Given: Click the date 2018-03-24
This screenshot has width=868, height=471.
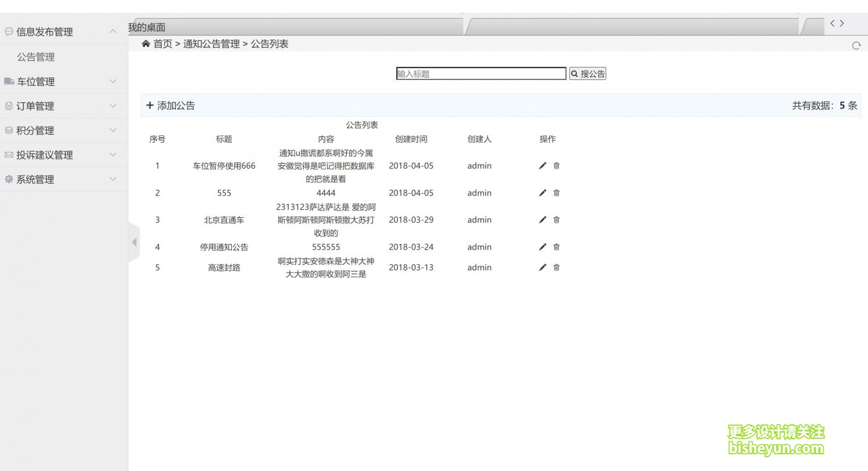Looking at the screenshot, I should [x=411, y=247].
